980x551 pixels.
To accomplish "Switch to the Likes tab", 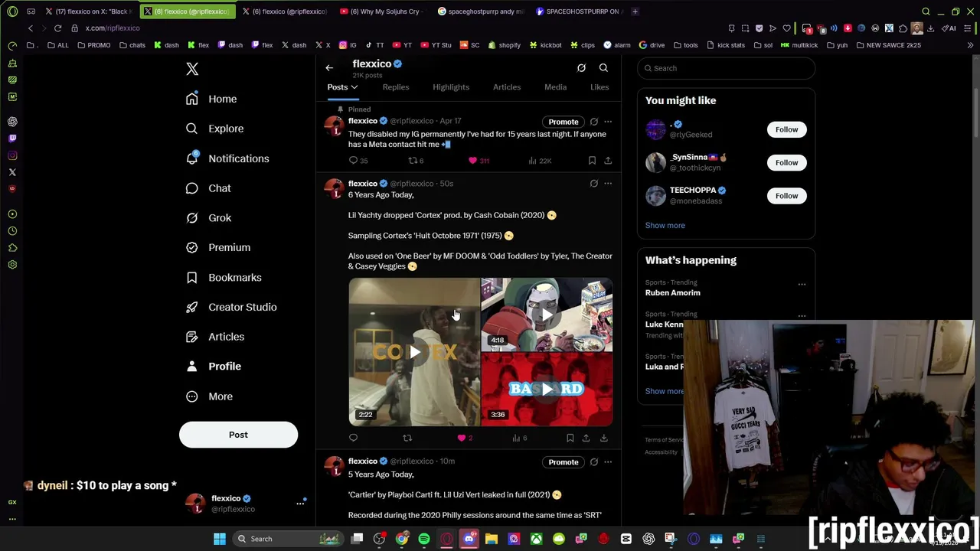I will coord(599,87).
